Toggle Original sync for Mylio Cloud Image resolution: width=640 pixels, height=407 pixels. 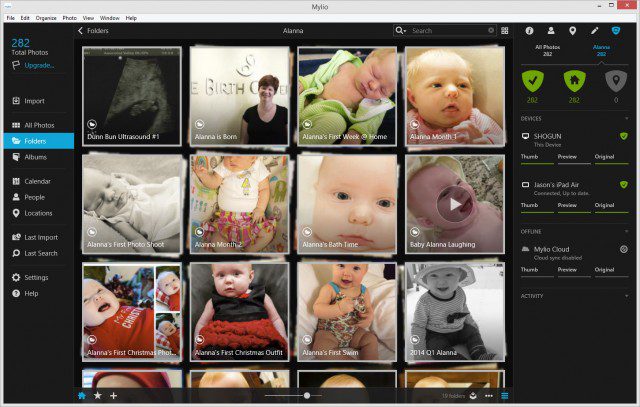tap(611, 271)
